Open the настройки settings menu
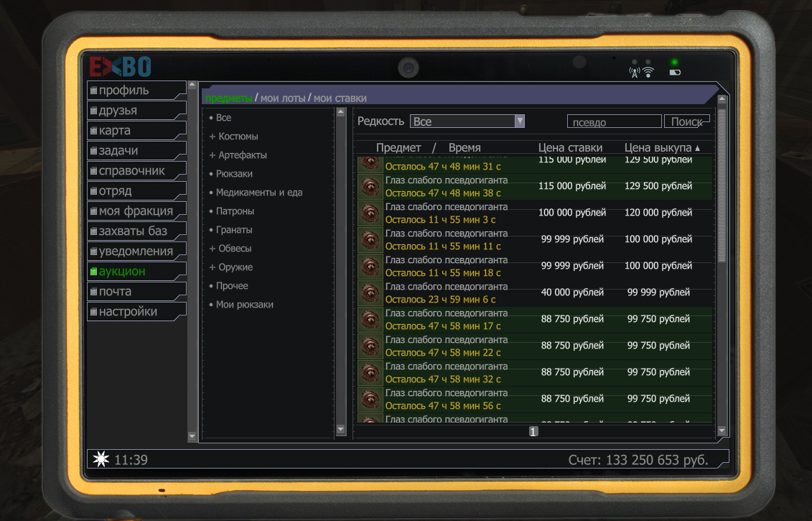 pyautogui.click(x=128, y=312)
